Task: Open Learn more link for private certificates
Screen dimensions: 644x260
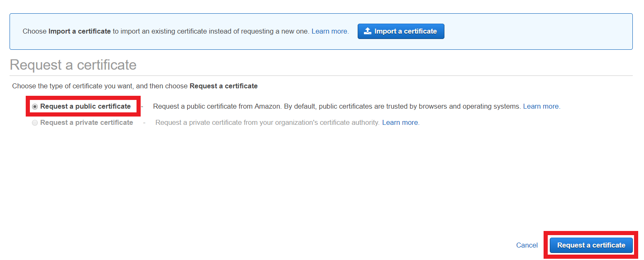Action: (400, 123)
